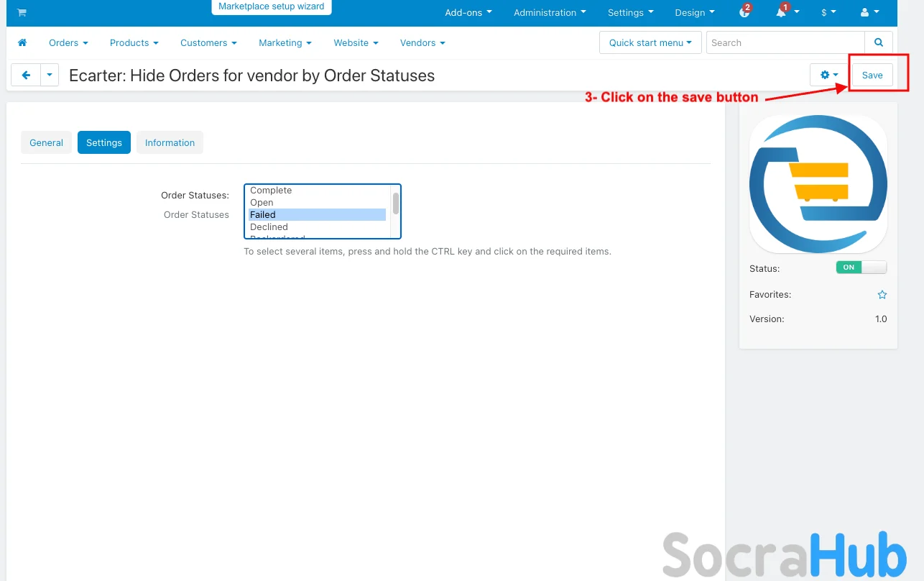Go to the home dashboard icon

pyautogui.click(x=22, y=42)
